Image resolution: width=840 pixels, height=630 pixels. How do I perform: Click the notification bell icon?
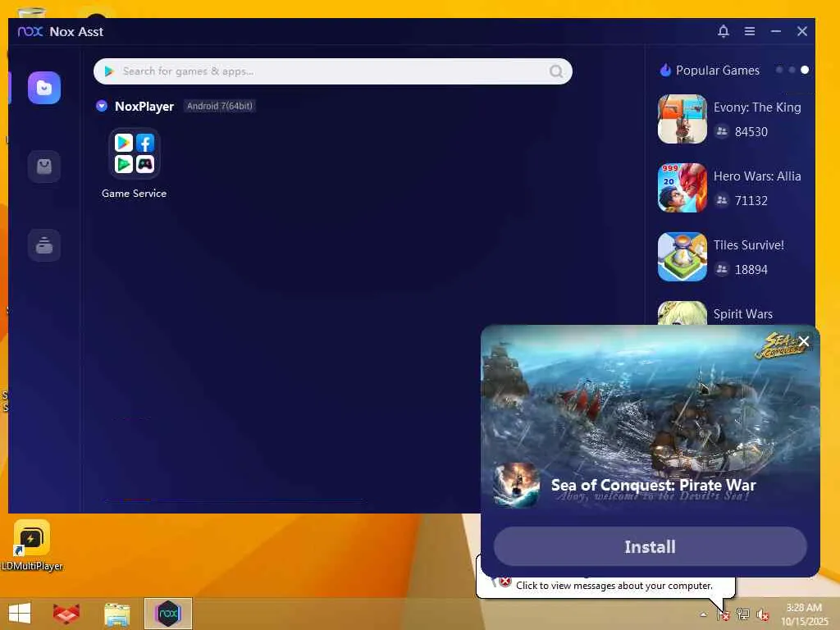[x=724, y=32]
